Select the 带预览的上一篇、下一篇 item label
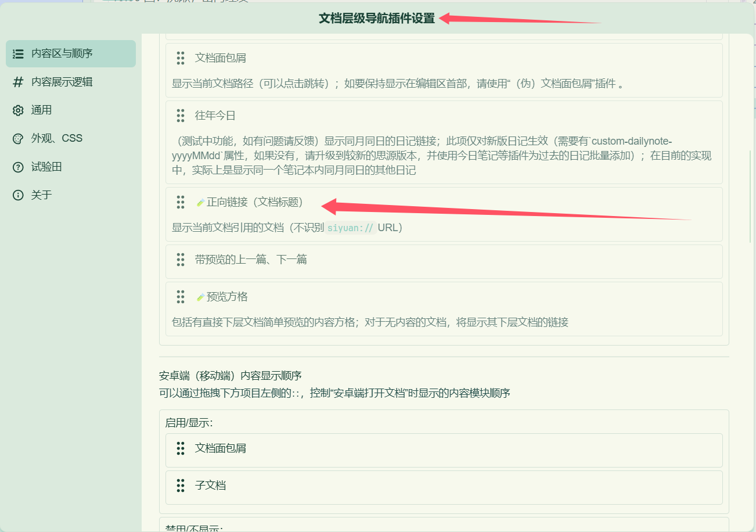756x532 pixels. 251,260
